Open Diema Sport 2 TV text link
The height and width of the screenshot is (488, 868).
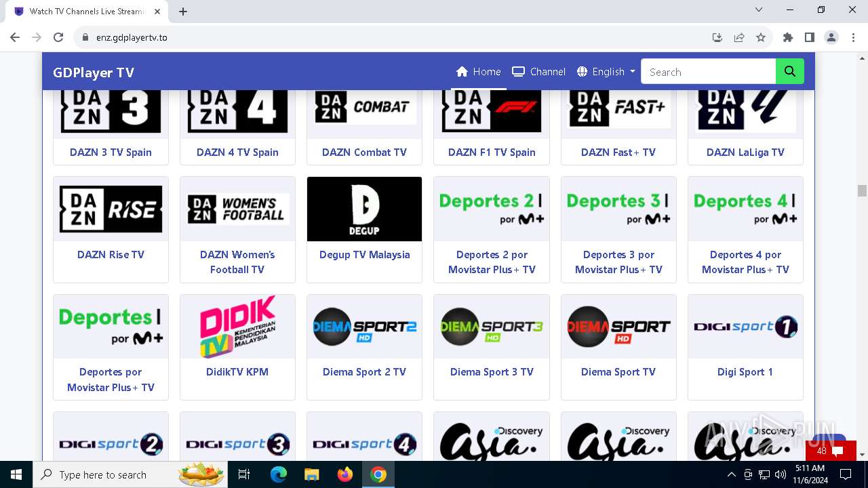coord(364,372)
